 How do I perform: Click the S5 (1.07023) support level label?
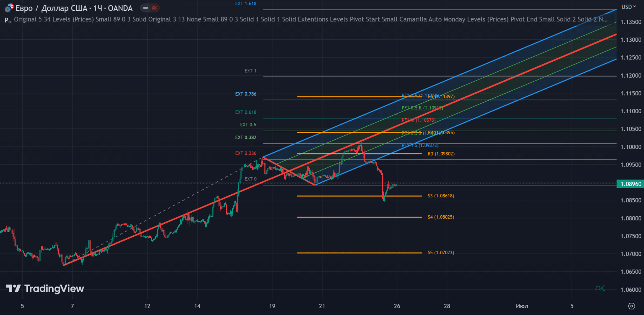coord(441,253)
